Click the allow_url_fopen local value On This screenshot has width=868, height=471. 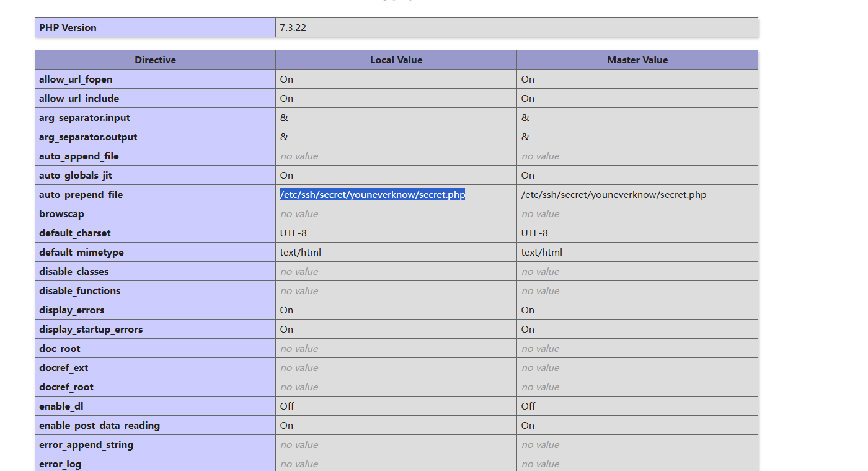[x=286, y=79]
